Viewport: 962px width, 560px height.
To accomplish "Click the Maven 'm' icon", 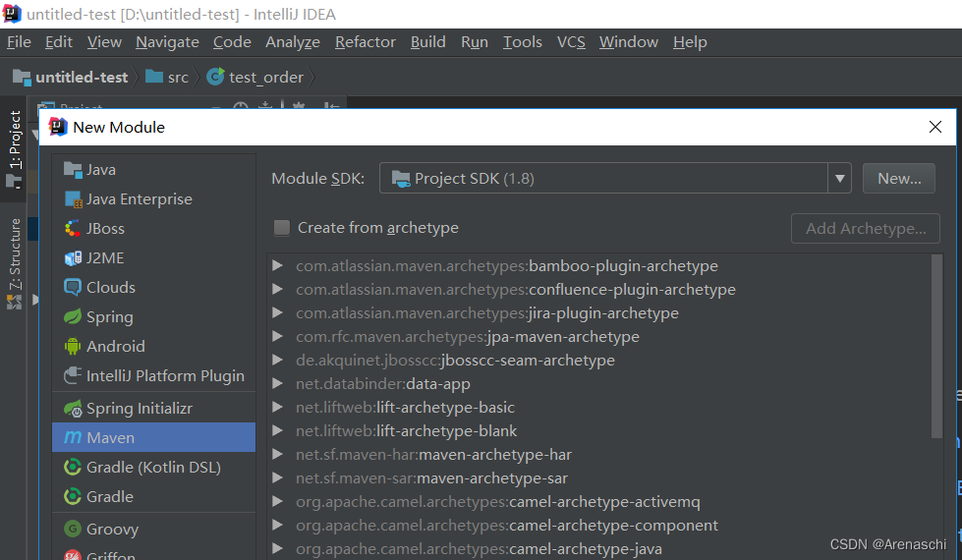I will (73, 437).
